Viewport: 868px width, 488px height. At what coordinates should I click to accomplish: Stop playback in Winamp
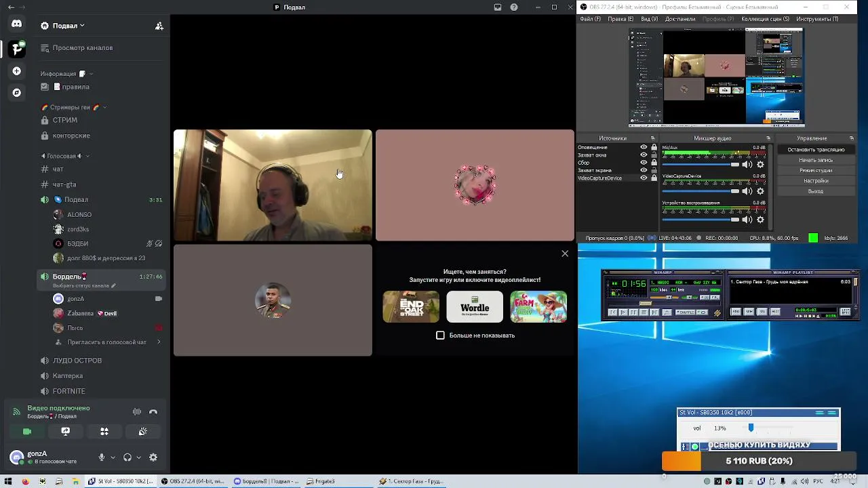644,312
